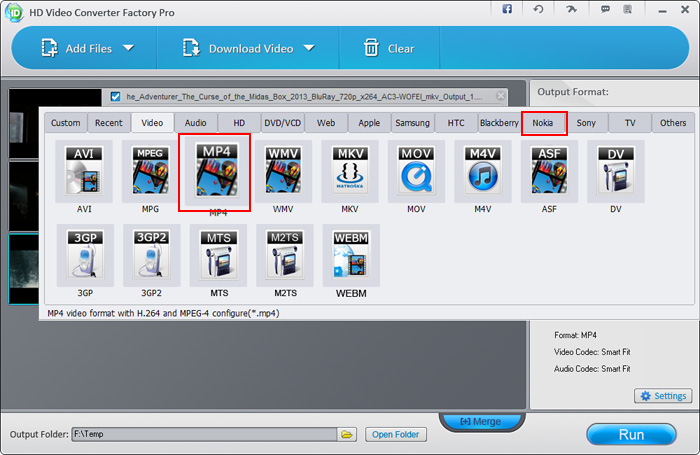
Task: Select the AVI format icon
Action: coord(84,171)
